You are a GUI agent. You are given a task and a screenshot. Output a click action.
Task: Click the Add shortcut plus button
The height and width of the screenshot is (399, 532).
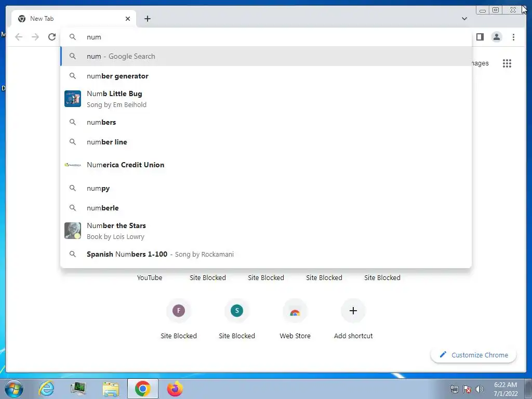click(x=353, y=311)
